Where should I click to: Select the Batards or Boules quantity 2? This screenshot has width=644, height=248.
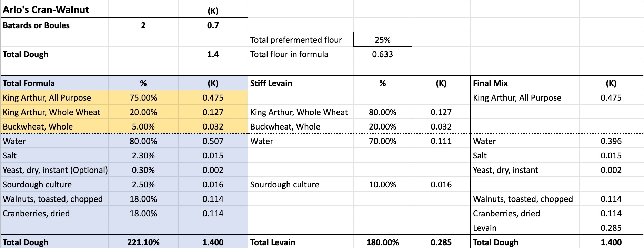click(143, 25)
